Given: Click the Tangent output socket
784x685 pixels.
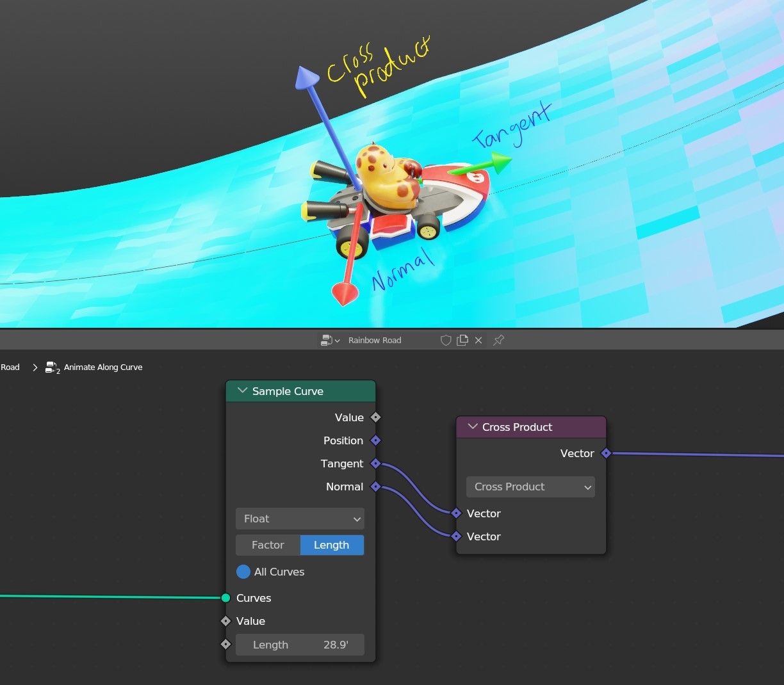Looking at the screenshot, I should pyautogui.click(x=376, y=463).
